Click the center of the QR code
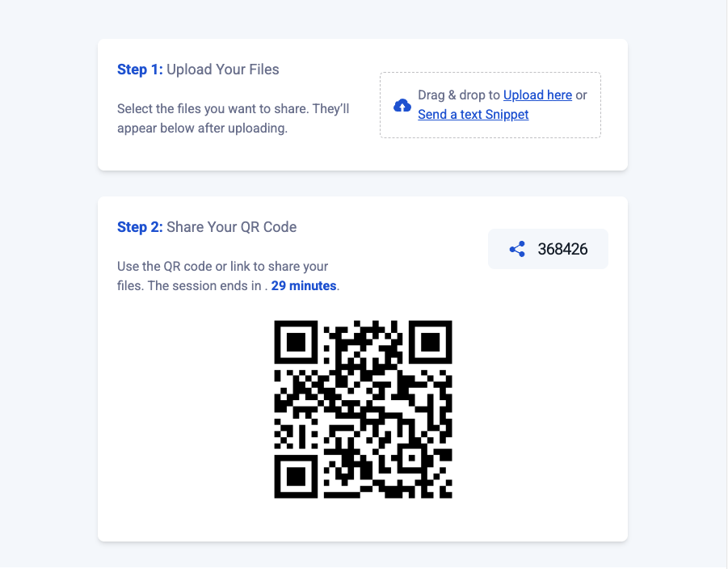 click(x=363, y=409)
